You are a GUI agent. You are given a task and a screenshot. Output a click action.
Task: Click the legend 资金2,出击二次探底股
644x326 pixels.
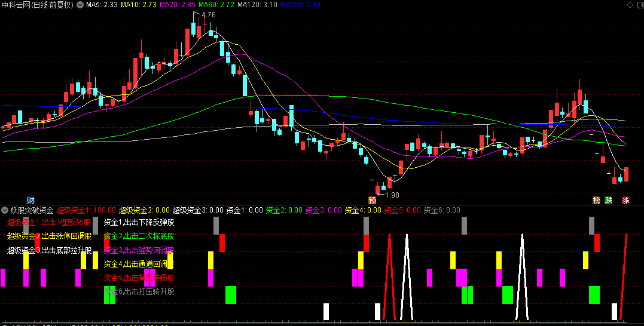(x=139, y=236)
